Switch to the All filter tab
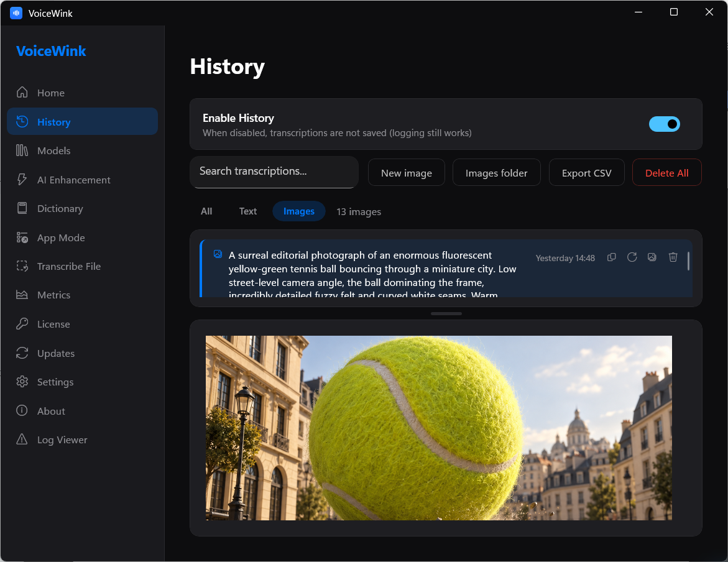The width and height of the screenshot is (728, 562). tap(206, 211)
